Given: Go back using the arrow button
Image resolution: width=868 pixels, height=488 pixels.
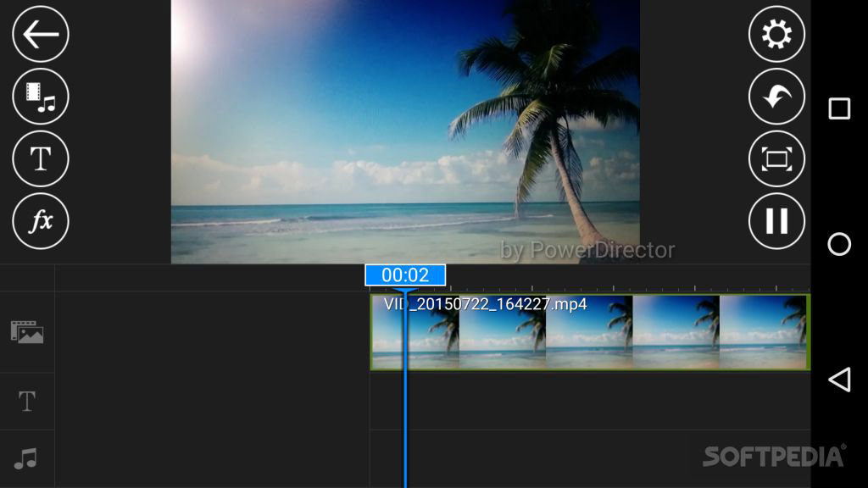Looking at the screenshot, I should (41, 34).
